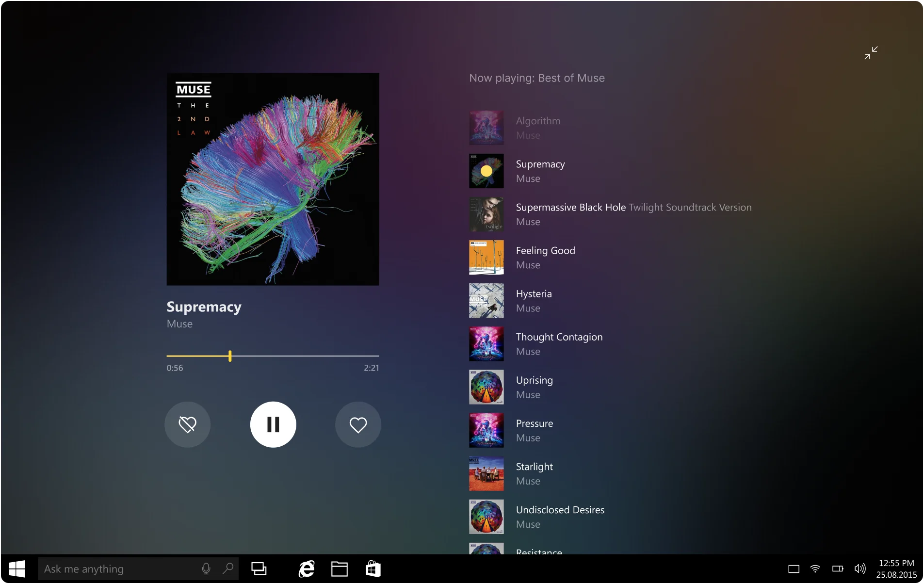Click the Feeling Good album thumbnail
The width and height of the screenshot is (924, 584).
click(486, 258)
